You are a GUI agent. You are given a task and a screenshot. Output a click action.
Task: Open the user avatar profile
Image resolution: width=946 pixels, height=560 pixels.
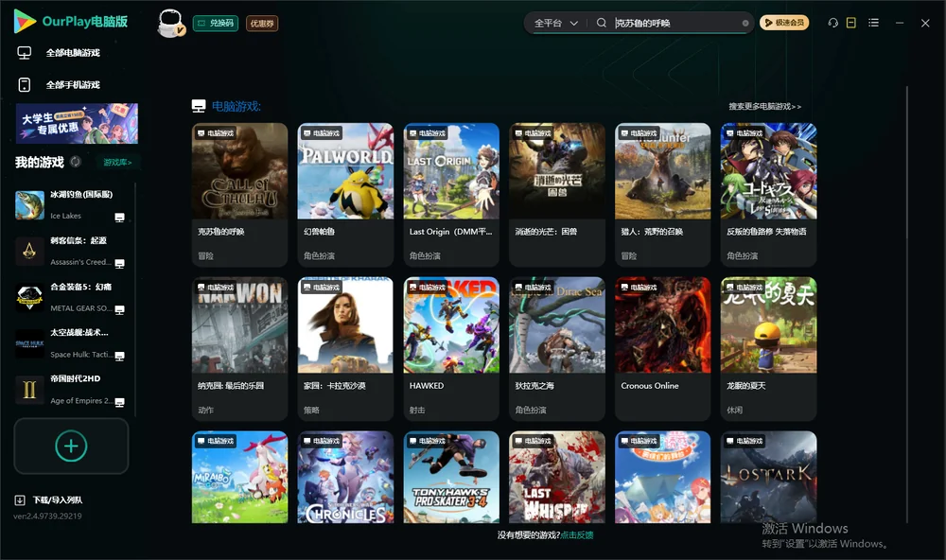pos(170,23)
